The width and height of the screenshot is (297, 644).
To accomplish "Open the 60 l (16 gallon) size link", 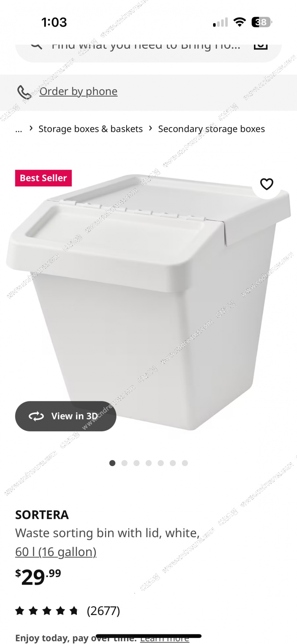I will [x=56, y=552].
